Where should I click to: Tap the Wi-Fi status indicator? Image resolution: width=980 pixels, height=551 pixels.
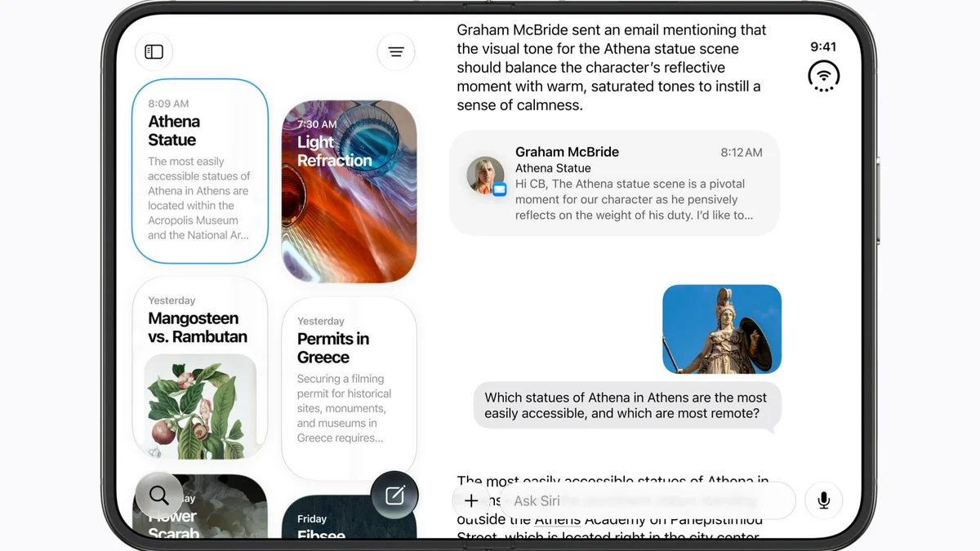pos(823,76)
